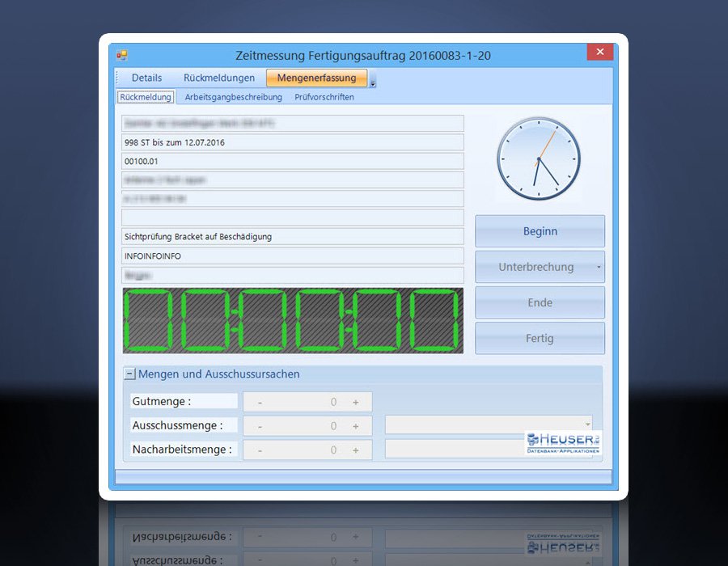
Task: Click the empty field above Sichtprüfung Bracket
Action: [293, 218]
